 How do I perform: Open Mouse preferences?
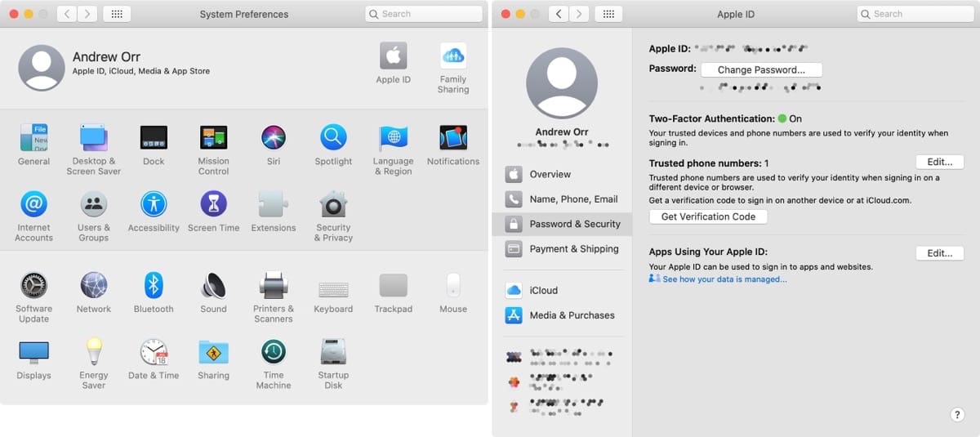(453, 292)
